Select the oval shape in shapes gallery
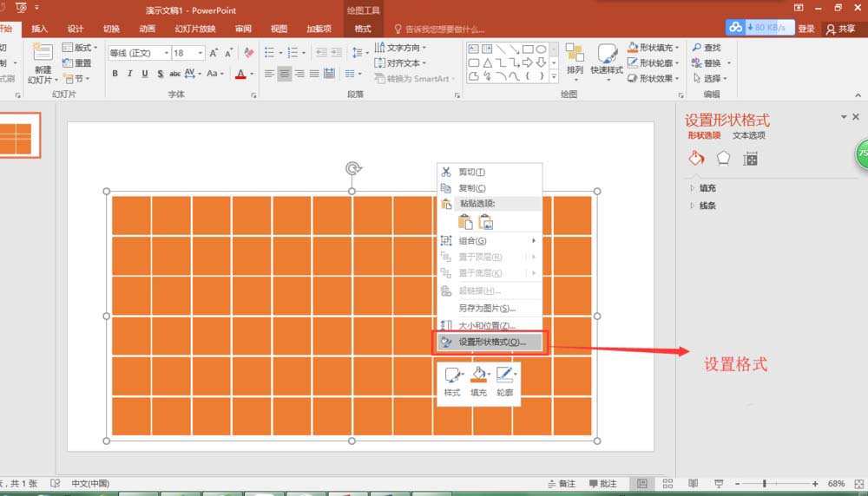 (541, 49)
